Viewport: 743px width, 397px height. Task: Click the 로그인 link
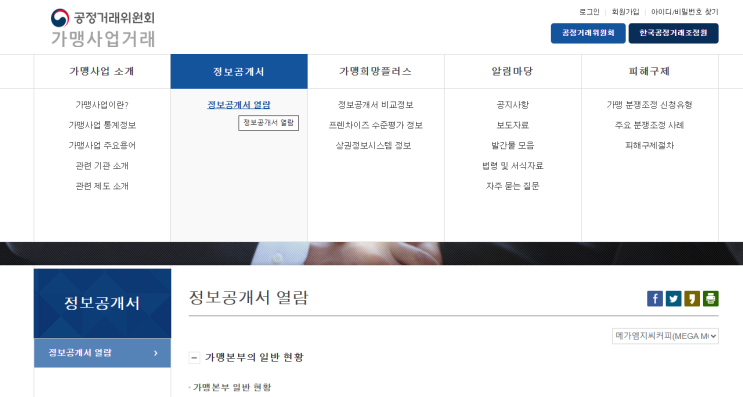click(589, 12)
